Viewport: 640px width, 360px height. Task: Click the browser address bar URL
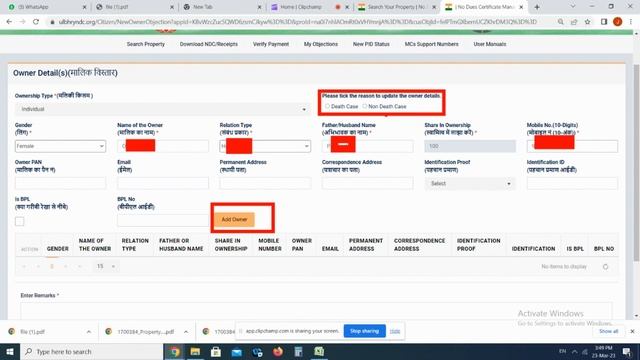(298, 22)
